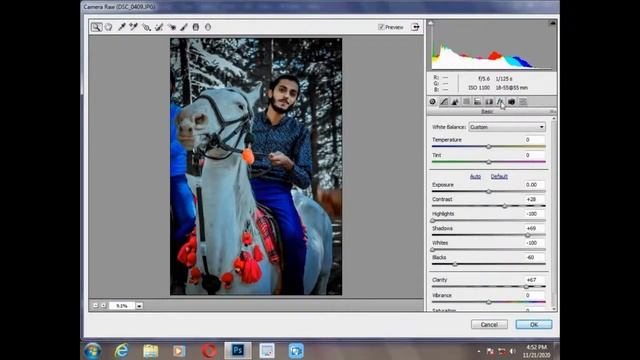Click the Tint value field
640x360 pixels.
[x=534, y=155]
